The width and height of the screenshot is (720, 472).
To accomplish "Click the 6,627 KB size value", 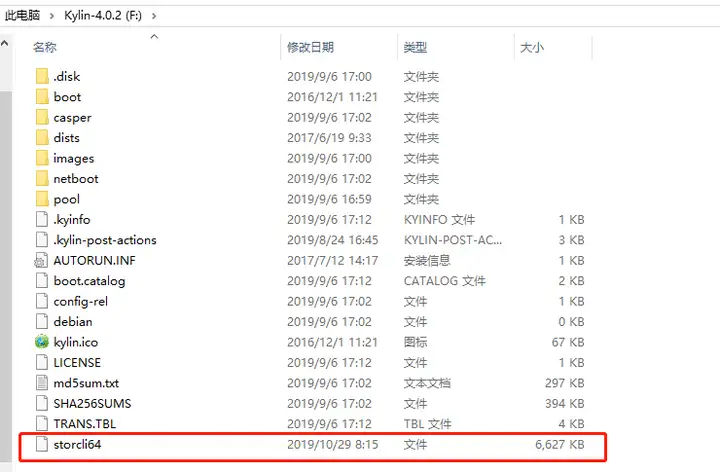I will click(x=560, y=444).
